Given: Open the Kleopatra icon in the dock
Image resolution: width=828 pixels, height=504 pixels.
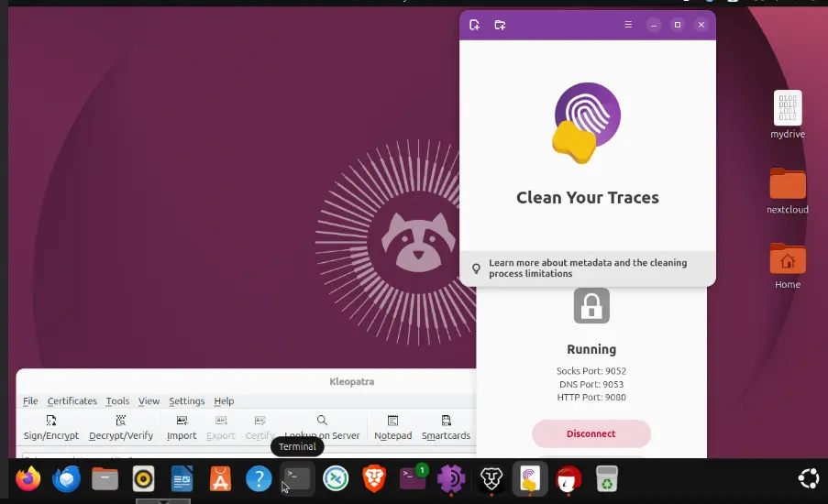Looking at the screenshot, I should pyautogui.click(x=569, y=479).
